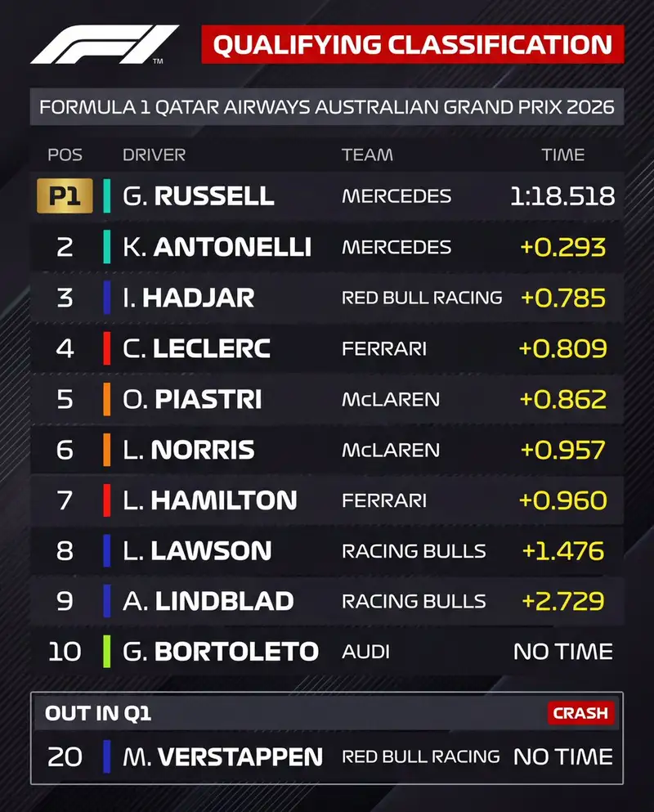Click the DRIVER column header
This screenshot has height=812, width=654.
click(x=154, y=155)
